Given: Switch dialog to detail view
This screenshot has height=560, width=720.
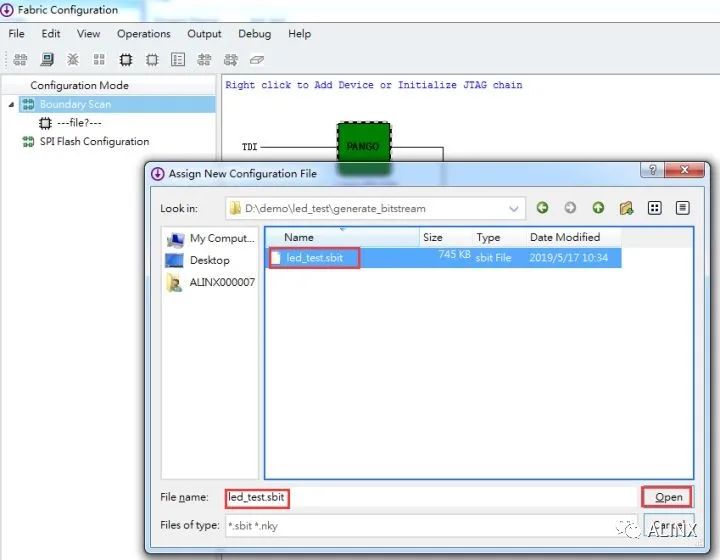Looking at the screenshot, I should tap(682, 208).
